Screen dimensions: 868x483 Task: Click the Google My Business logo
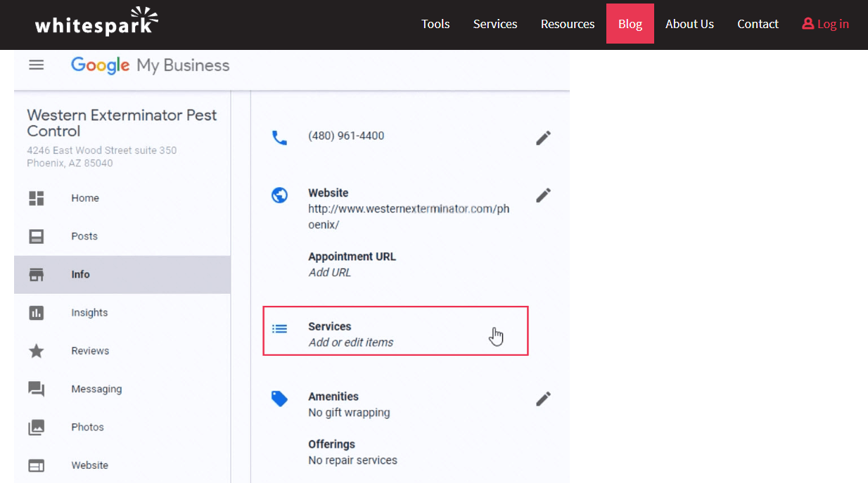click(x=151, y=65)
